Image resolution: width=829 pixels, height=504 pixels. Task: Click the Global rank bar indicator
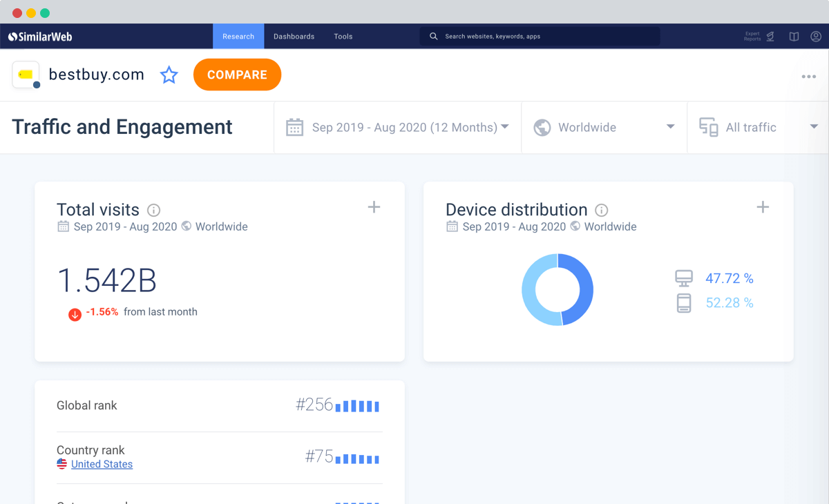(357, 406)
